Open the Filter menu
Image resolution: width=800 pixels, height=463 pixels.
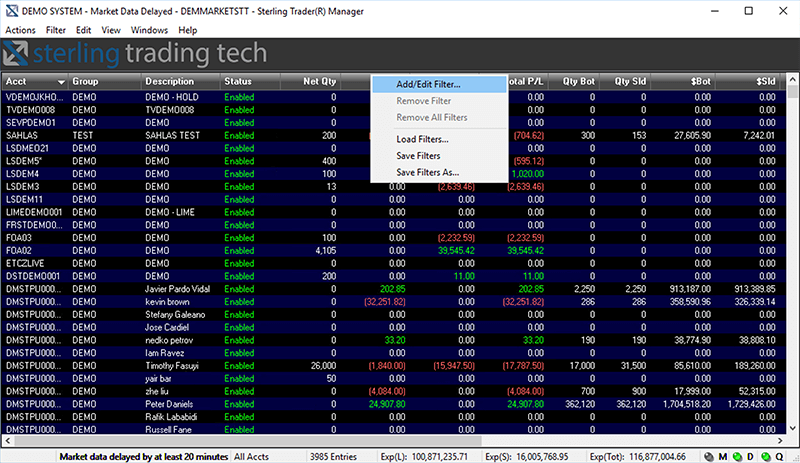tap(56, 30)
